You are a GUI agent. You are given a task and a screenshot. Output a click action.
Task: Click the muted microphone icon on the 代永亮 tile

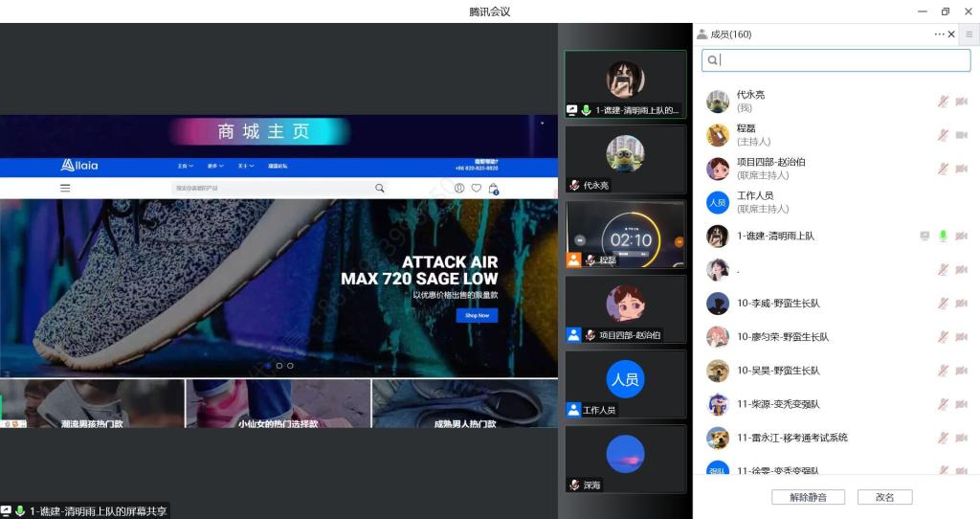(x=574, y=185)
